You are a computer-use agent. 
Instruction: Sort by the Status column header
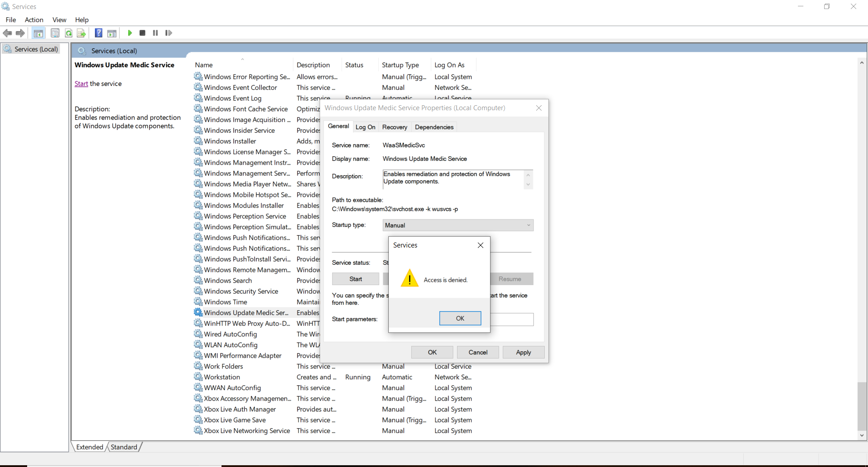(x=360, y=65)
